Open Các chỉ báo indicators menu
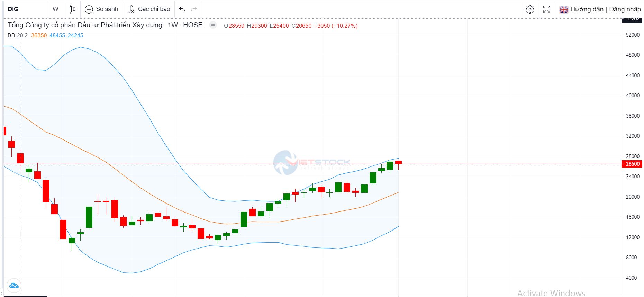 click(x=149, y=9)
